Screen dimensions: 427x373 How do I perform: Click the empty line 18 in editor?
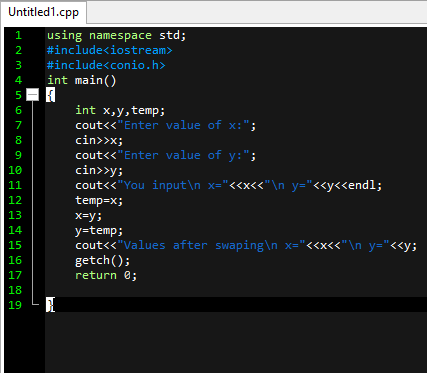click(236, 290)
